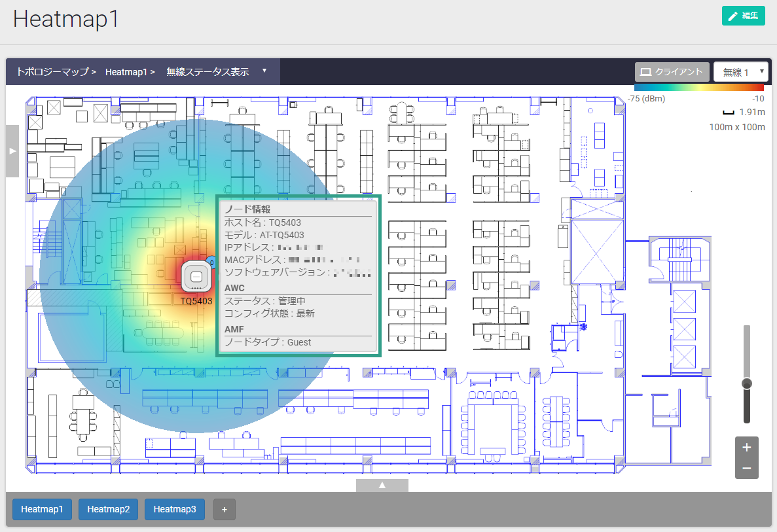This screenshot has height=532, width=777.
Task: Zoom out with the minus button
Action: [746, 469]
